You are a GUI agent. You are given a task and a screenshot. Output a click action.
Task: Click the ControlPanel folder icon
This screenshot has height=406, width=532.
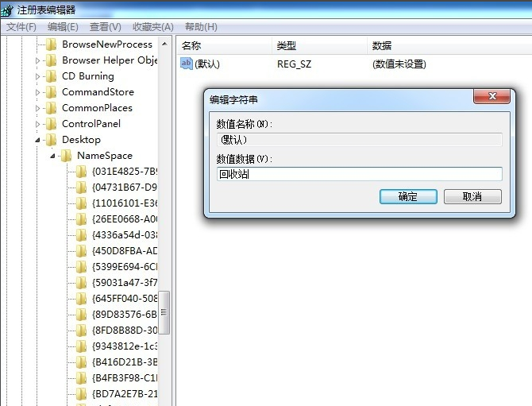pyautogui.click(x=52, y=124)
